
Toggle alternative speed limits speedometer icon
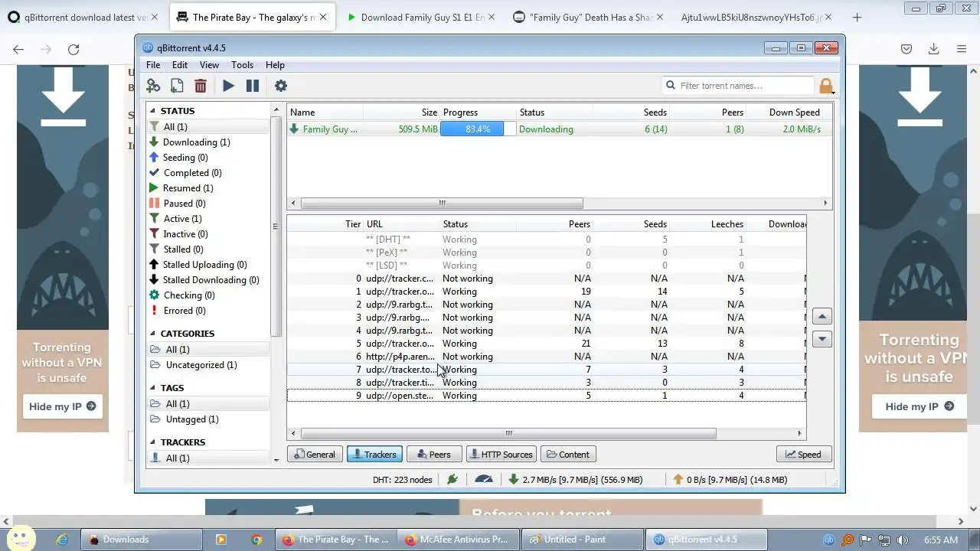coord(484,480)
